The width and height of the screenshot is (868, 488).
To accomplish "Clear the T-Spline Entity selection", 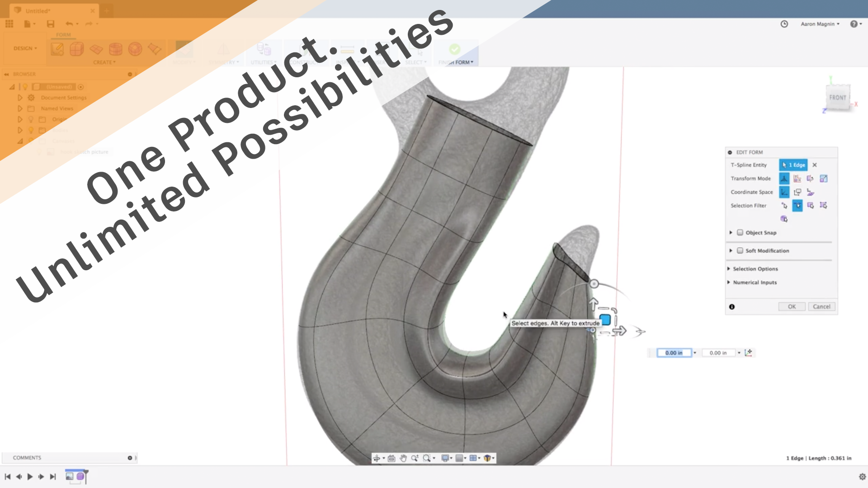I will (815, 165).
